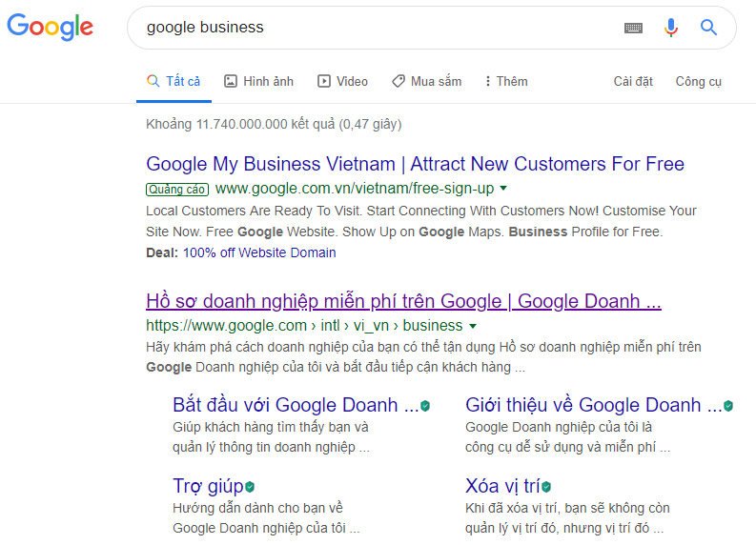Screen dimensions: 756x545
Task: Select the 'Tất cả' tab
Action: (x=174, y=81)
